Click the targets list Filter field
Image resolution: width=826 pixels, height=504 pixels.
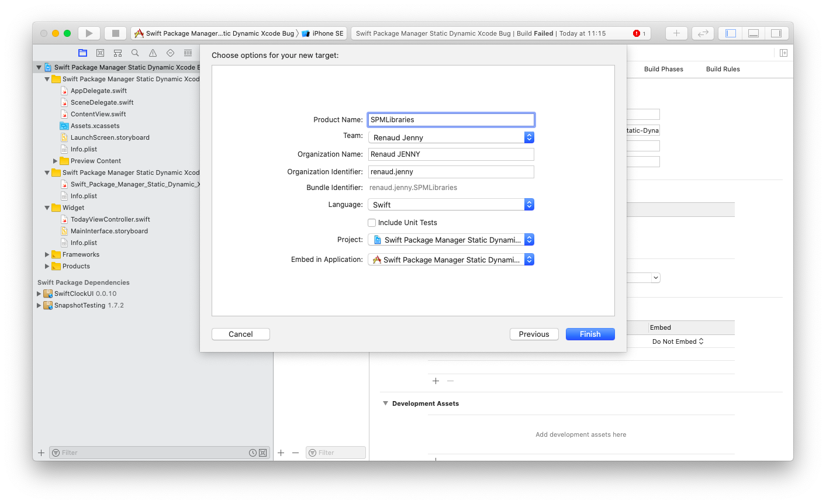pos(336,453)
